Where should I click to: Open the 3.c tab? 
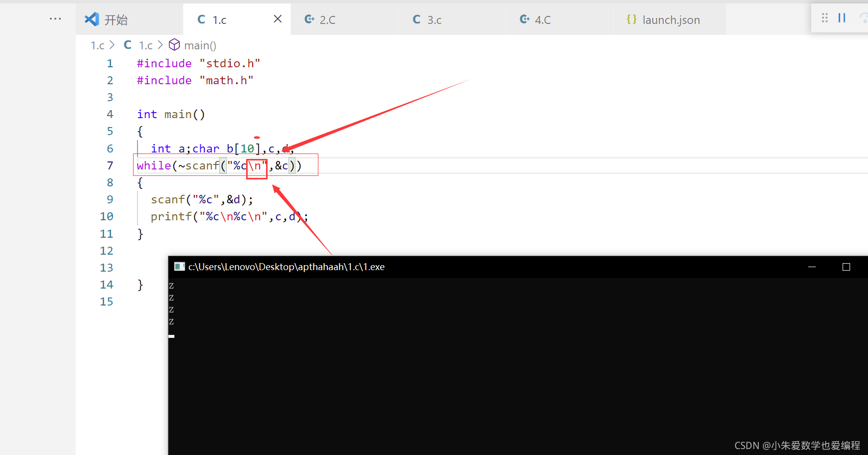pos(452,19)
